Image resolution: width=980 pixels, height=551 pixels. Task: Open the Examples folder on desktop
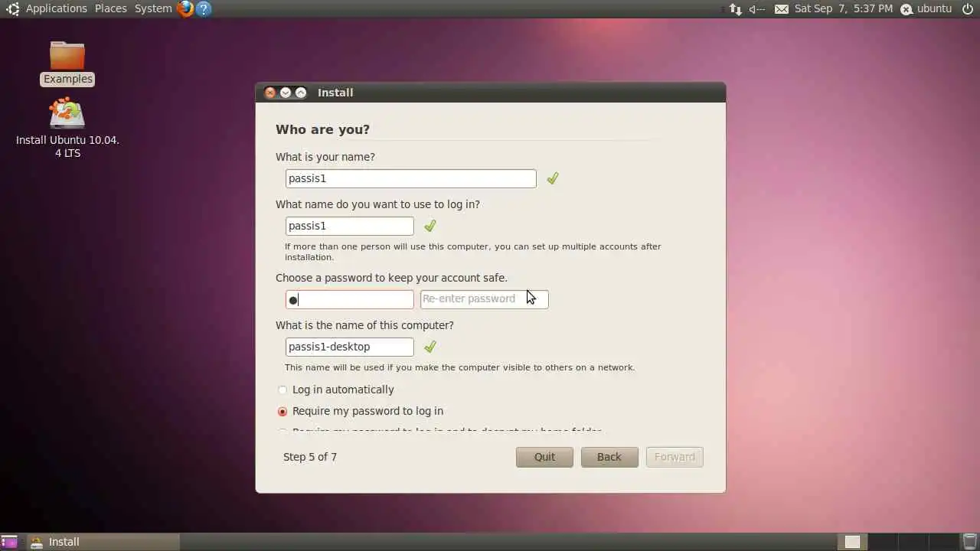pyautogui.click(x=67, y=63)
